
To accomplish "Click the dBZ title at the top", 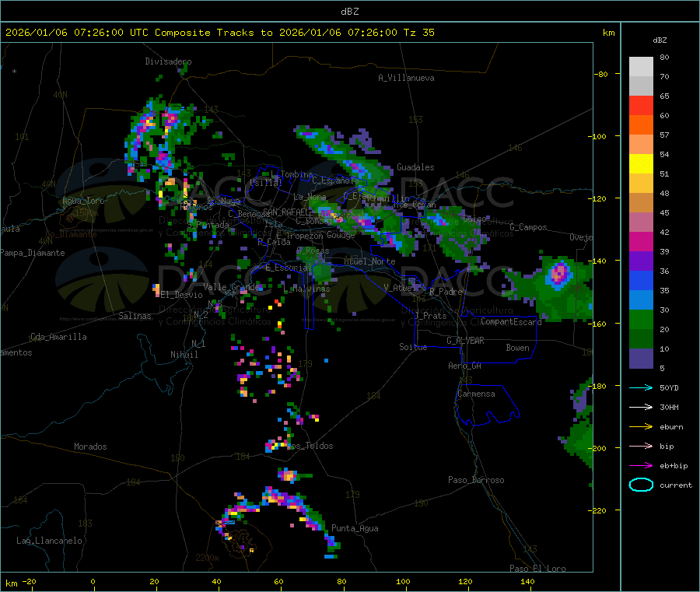I will 349,12.
